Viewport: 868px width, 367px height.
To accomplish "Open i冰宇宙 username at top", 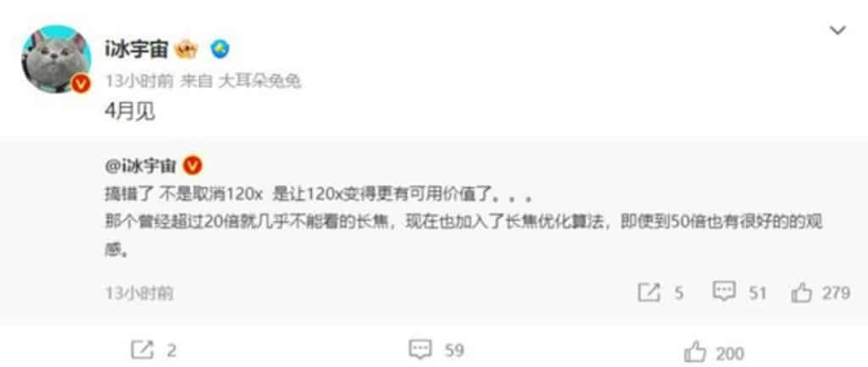I will click(x=136, y=50).
